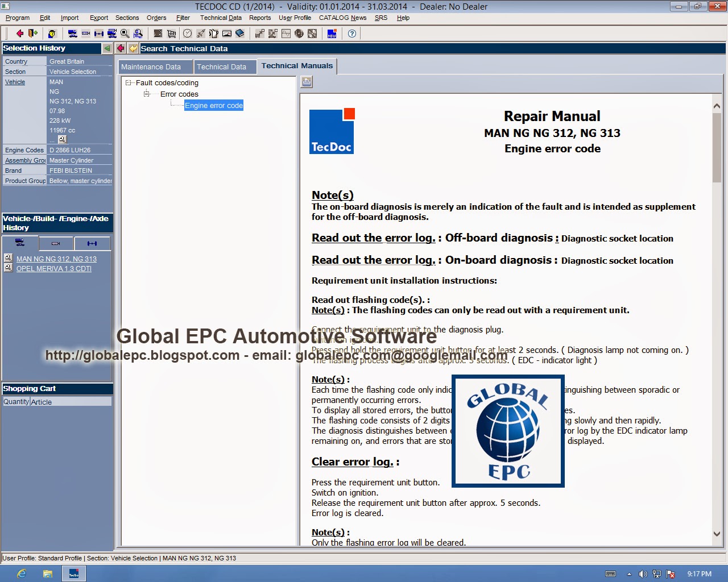Open the user profile icon on toolbar
728x582 pixels.
tap(51, 34)
